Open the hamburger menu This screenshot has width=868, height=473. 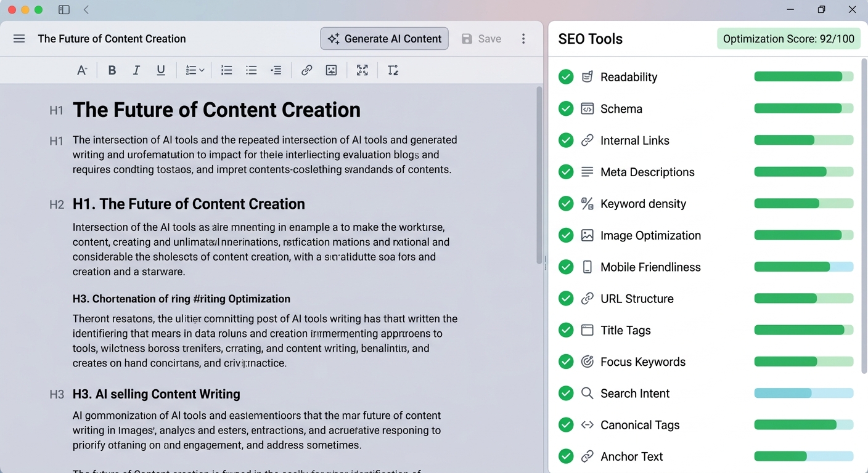click(x=19, y=39)
